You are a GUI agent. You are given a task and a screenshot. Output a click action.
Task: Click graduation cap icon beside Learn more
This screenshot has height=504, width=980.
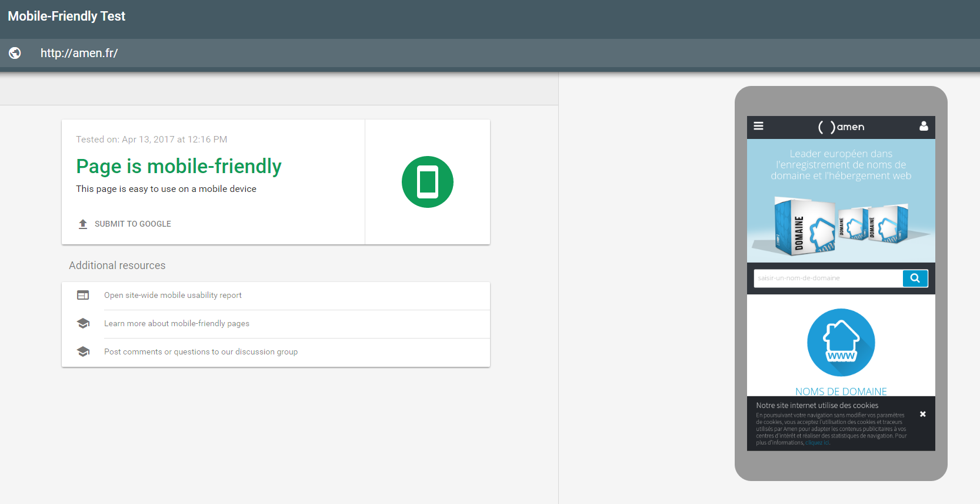click(x=83, y=323)
